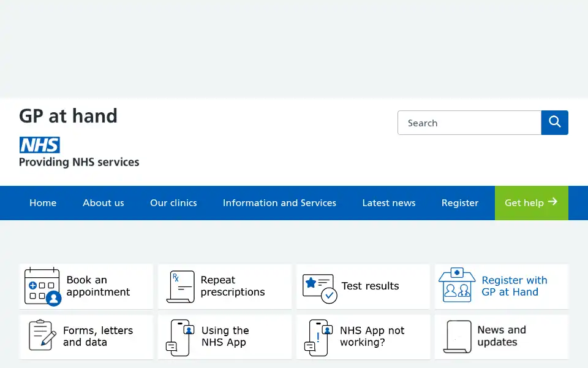The height and width of the screenshot is (368, 588).
Task: Open the Test results link text
Action: coord(370,286)
